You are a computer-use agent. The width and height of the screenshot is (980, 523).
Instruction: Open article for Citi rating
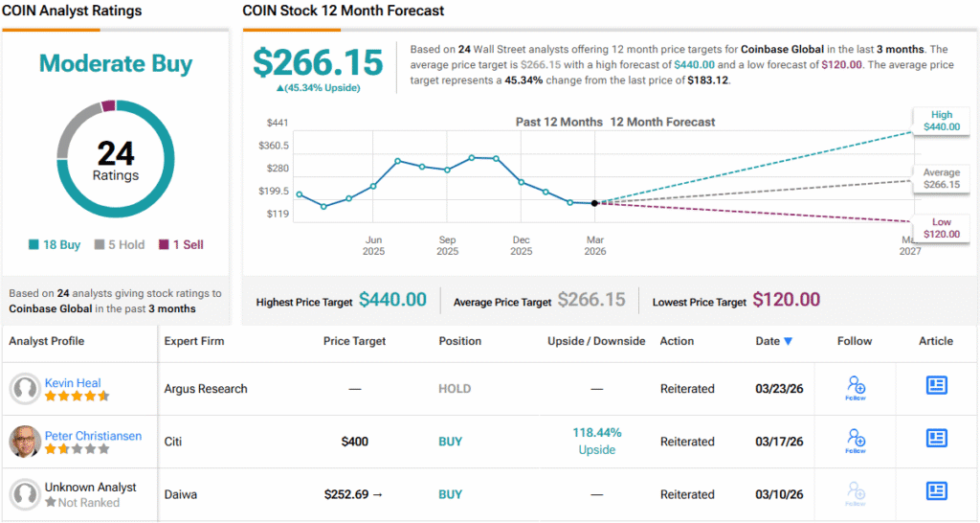tap(936, 438)
